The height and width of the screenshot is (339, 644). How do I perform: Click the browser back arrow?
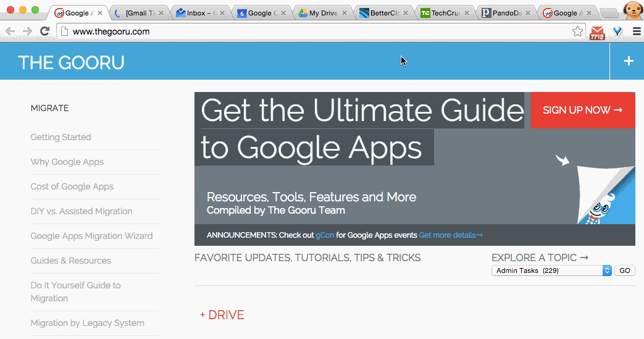[10, 31]
